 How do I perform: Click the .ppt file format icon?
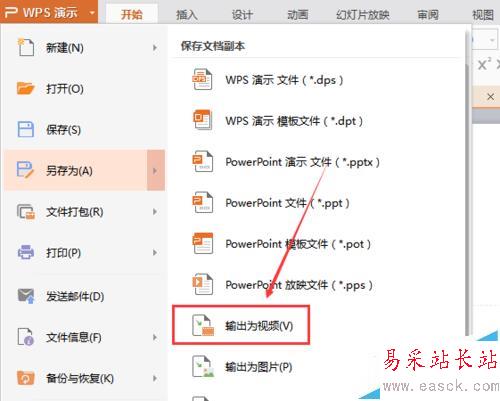click(x=202, y=202)
